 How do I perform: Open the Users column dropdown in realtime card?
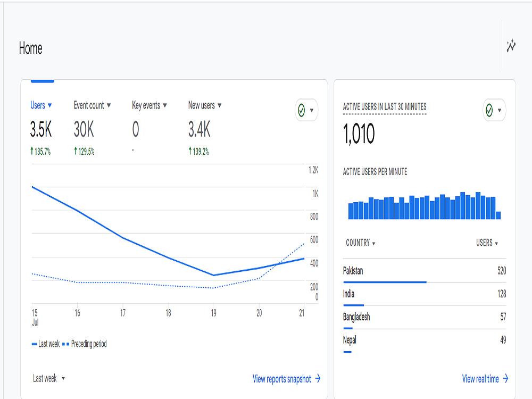point(487,243)
